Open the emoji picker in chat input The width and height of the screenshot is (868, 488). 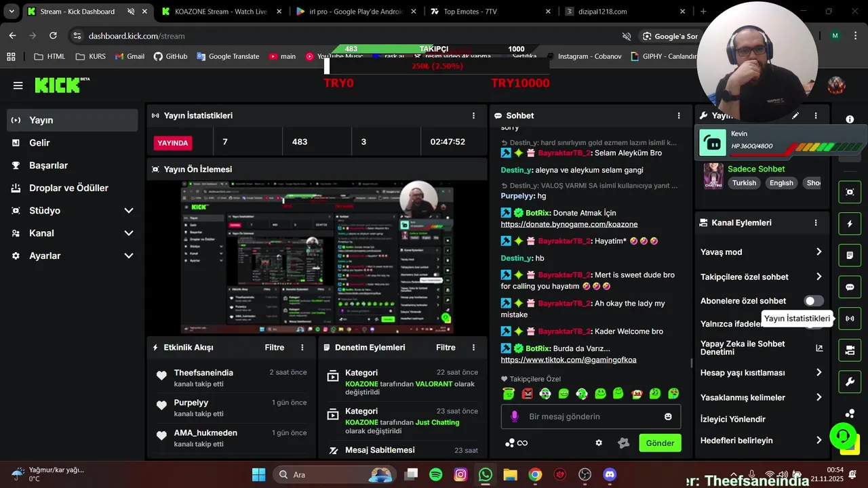668,416
